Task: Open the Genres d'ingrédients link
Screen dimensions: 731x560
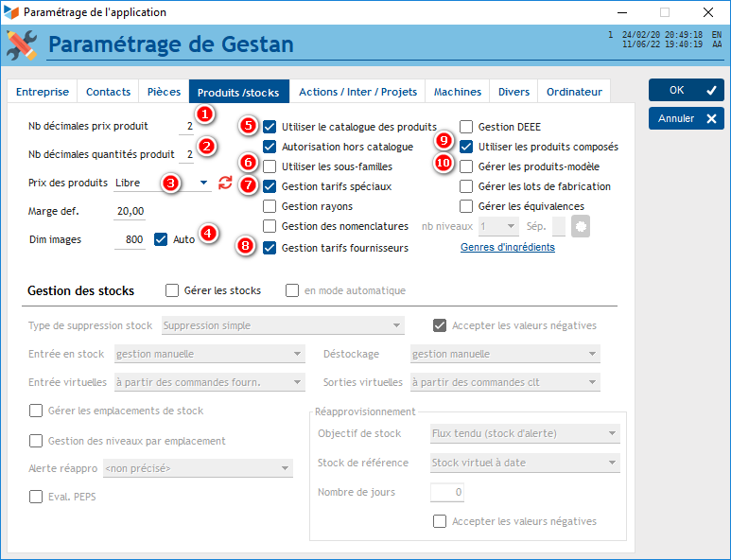Action: (x=507, y=248)
